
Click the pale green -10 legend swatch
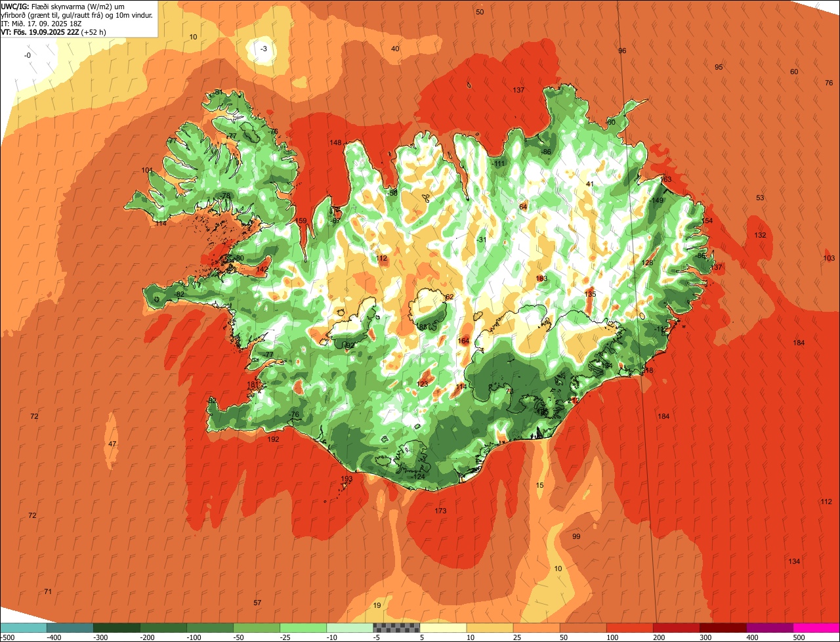[350, 628]
